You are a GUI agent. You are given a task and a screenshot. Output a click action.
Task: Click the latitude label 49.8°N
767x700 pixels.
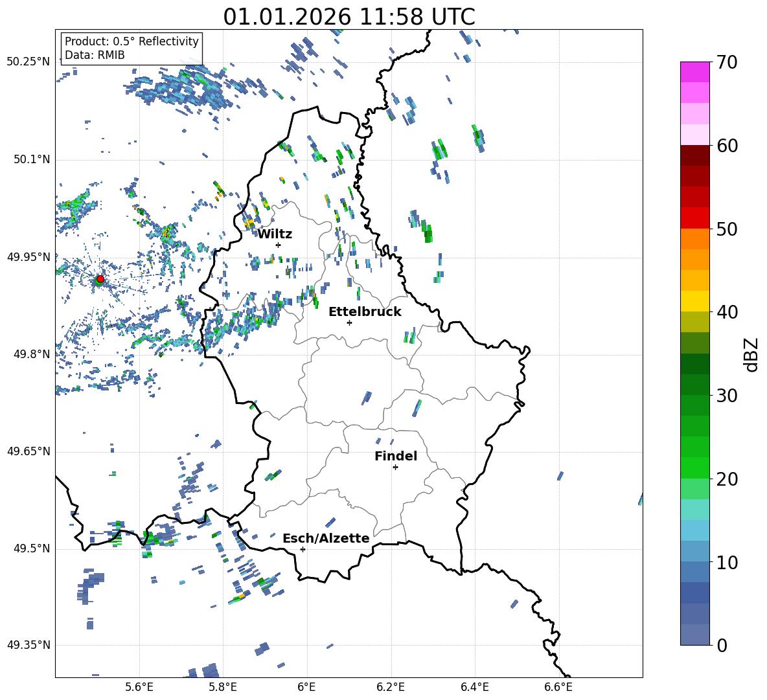[x=32, y=354]
